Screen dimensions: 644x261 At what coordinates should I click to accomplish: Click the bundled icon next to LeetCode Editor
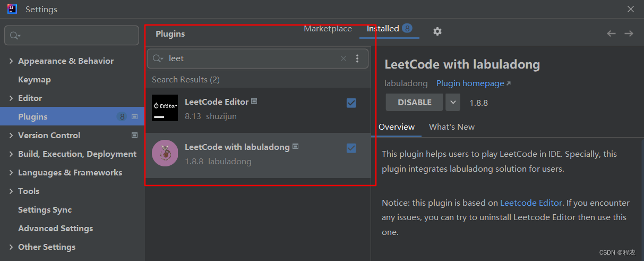pos(254,101)
